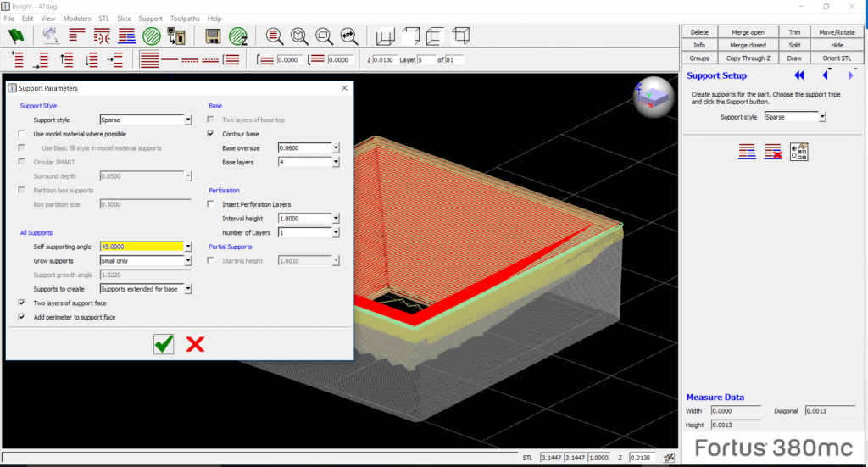Click the green toolpath hatch circle icon
868x467 pixels.
pyautogui.click(x=152, y=36)
